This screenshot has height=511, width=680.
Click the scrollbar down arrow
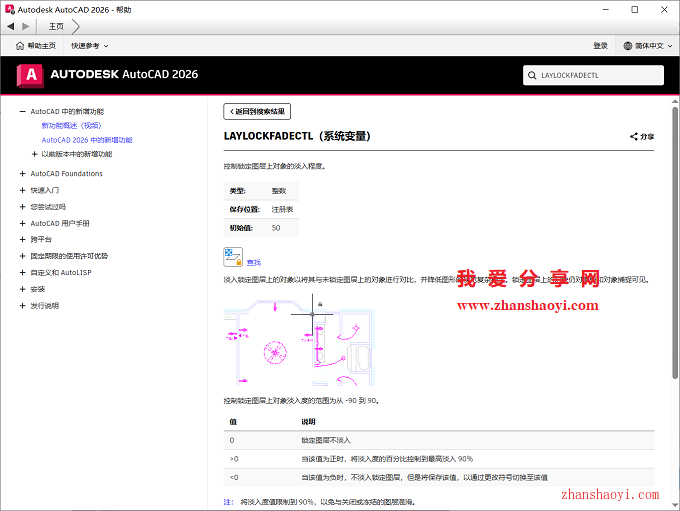pyautogui.click(x=675, y=505)
